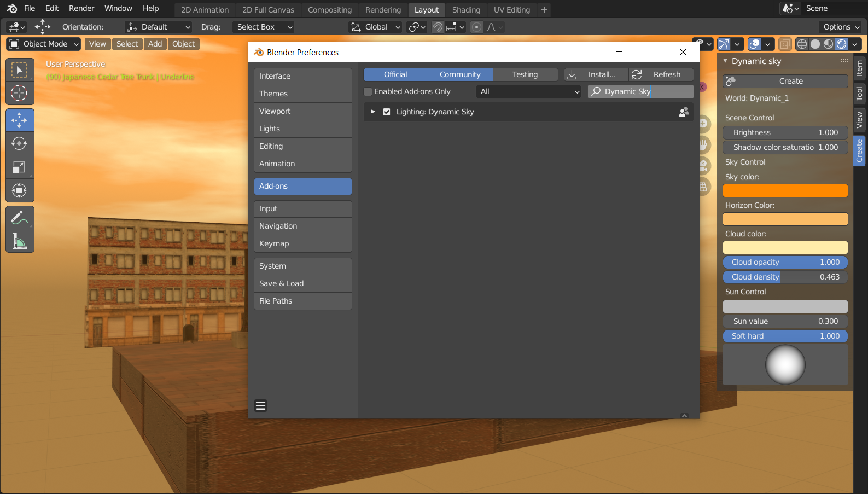Open the Preferences hamburger menu
This screenshot has height=494, width=868.
[x=261, y=406]
